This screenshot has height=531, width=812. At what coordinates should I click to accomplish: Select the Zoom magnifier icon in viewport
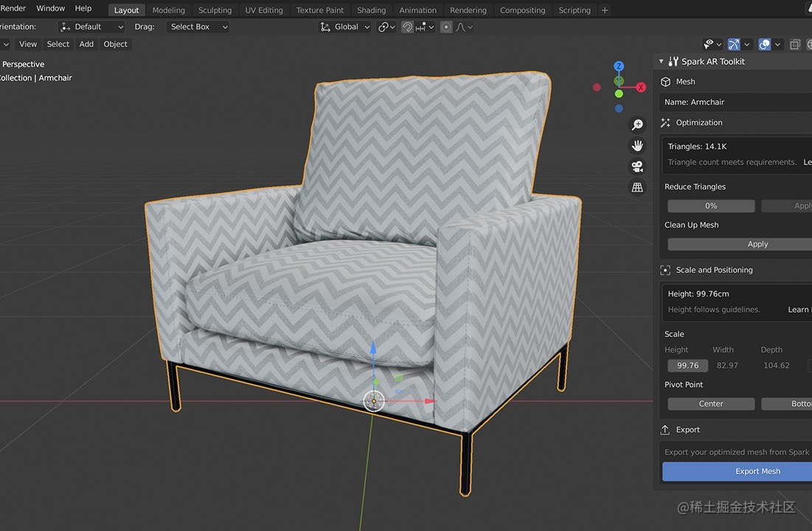[636, 124]
